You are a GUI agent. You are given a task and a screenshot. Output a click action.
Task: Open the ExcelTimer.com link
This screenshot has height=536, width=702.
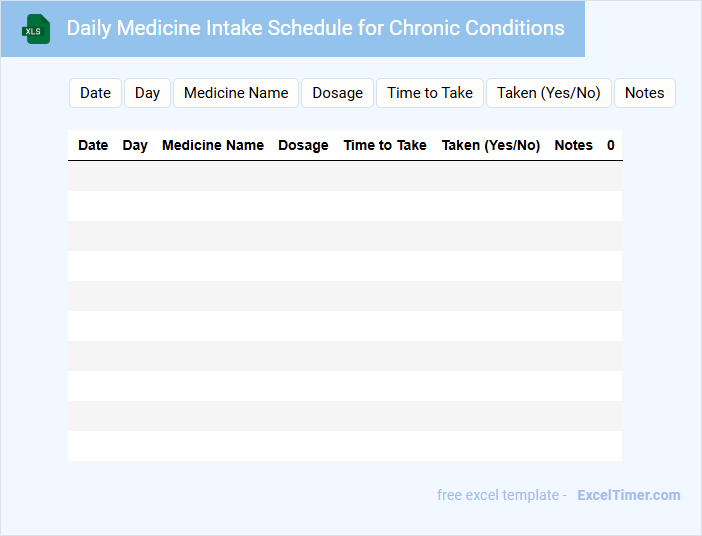point(628,495)
